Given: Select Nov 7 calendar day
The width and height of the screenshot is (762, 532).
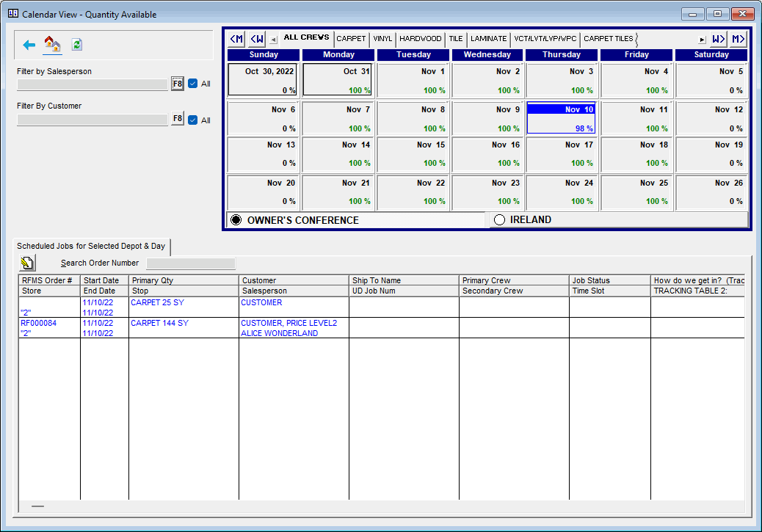Looking at the screenshot, I should point(338,117).
